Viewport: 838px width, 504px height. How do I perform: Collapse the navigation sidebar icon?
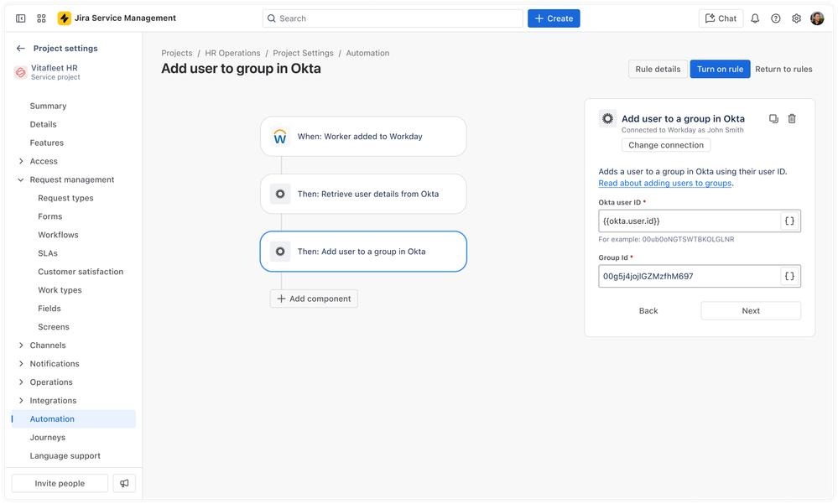pos(21,18)
